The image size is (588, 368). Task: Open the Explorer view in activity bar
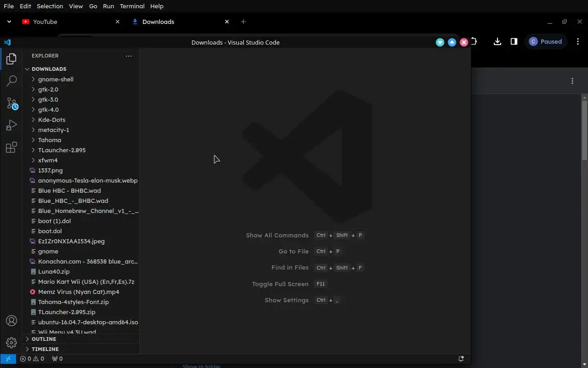11,59
